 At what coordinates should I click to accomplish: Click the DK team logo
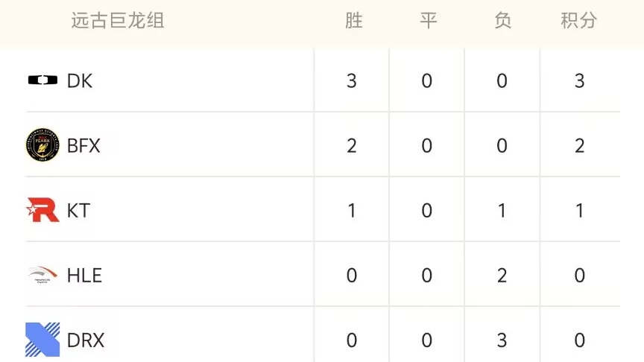42,80
